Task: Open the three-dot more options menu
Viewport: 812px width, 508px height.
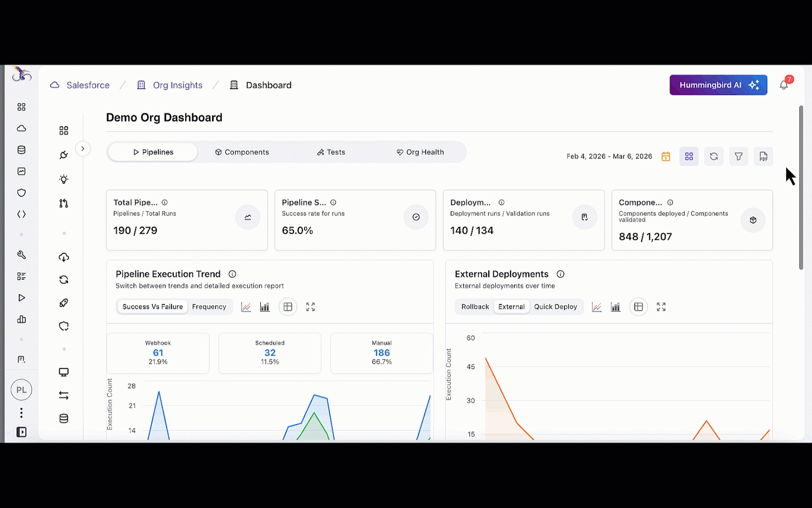Action: 21,412
